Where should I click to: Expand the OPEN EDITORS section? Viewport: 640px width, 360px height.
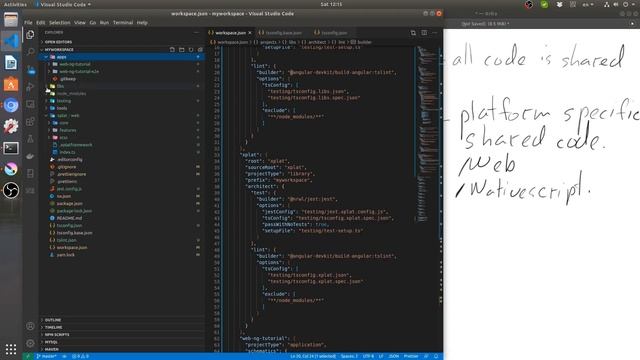point(122,42)
